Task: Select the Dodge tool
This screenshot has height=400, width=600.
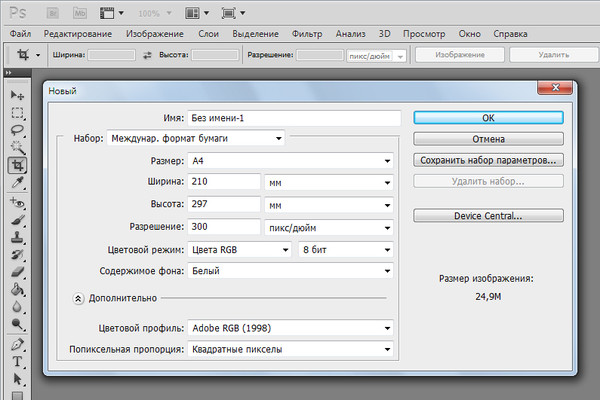Action: click(17, 324)
